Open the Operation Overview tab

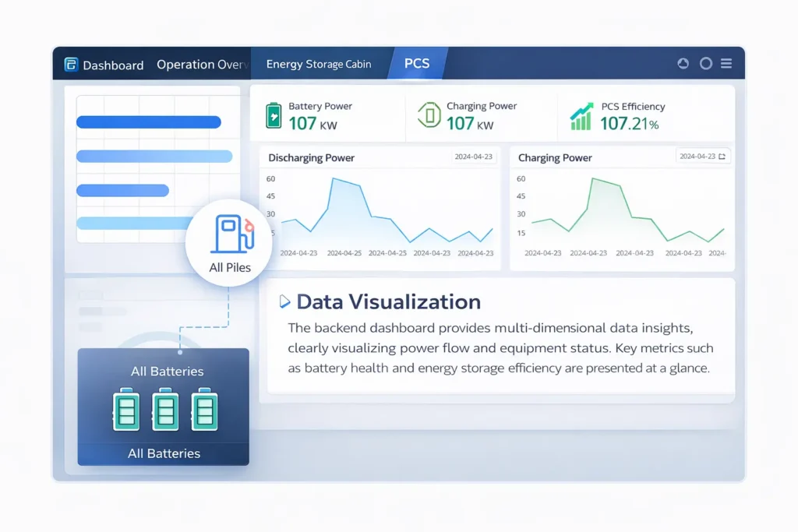pos(202,65)
